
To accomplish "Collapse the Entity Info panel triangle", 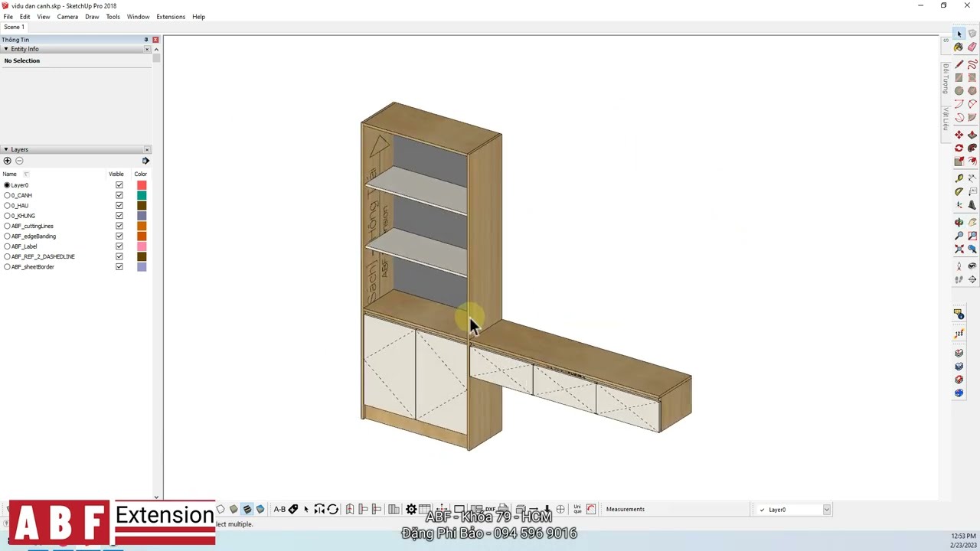I will 5,49.
